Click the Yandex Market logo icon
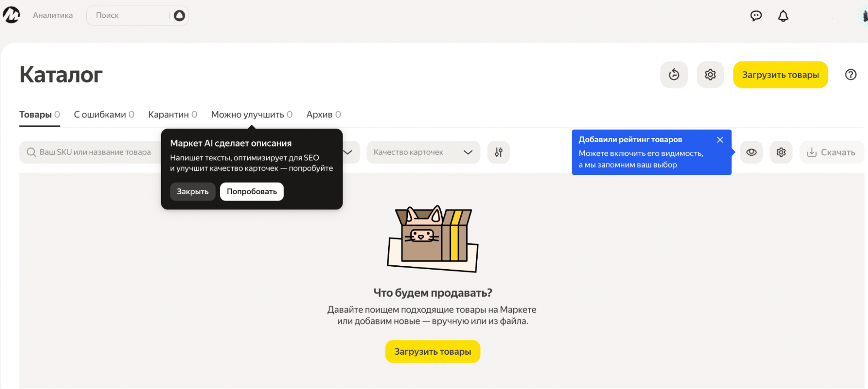Viewport: 868px width, 389px height. coord(12,15)
